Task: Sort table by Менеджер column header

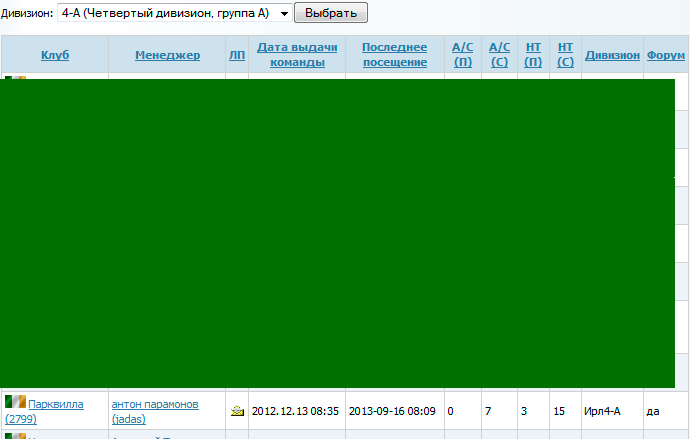Action: (167, 55)
